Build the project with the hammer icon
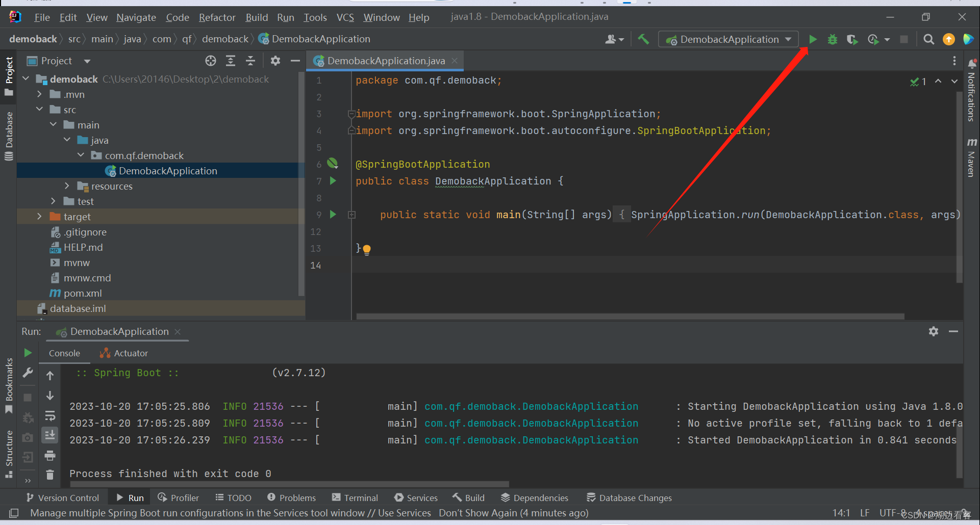The height and width of the screenshot is (525, 980). (x=643, y=39)
